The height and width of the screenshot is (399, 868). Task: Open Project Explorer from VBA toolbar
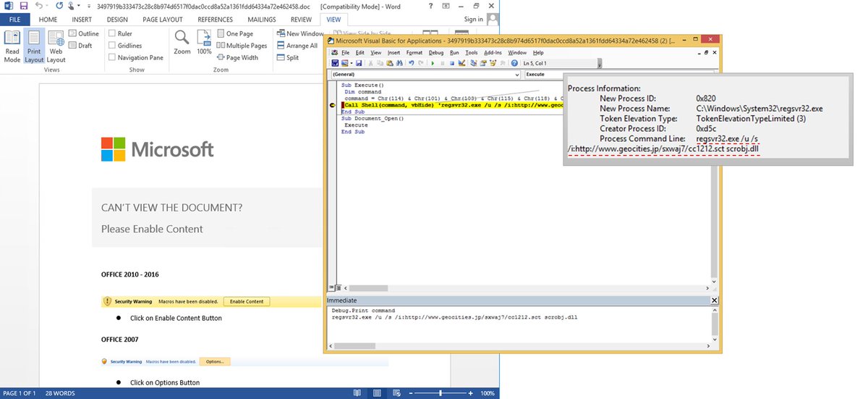tap(474, 63)
